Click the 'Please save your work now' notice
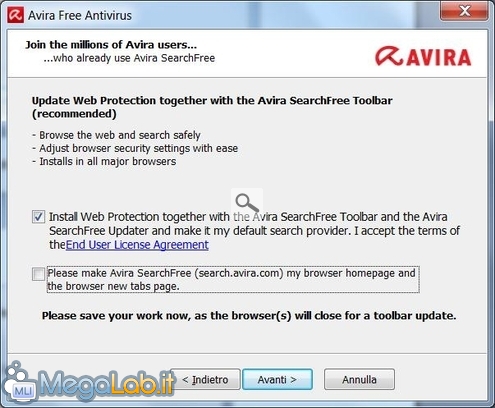 pos(249,316)
